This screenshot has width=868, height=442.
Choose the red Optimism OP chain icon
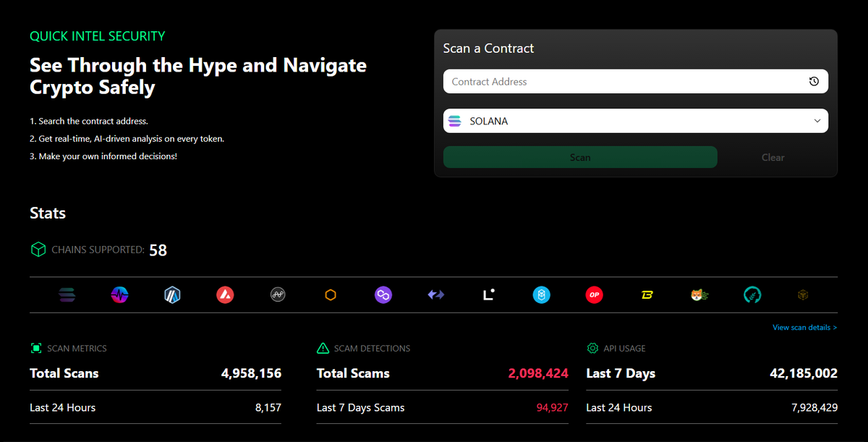click(x=595, y=295)
